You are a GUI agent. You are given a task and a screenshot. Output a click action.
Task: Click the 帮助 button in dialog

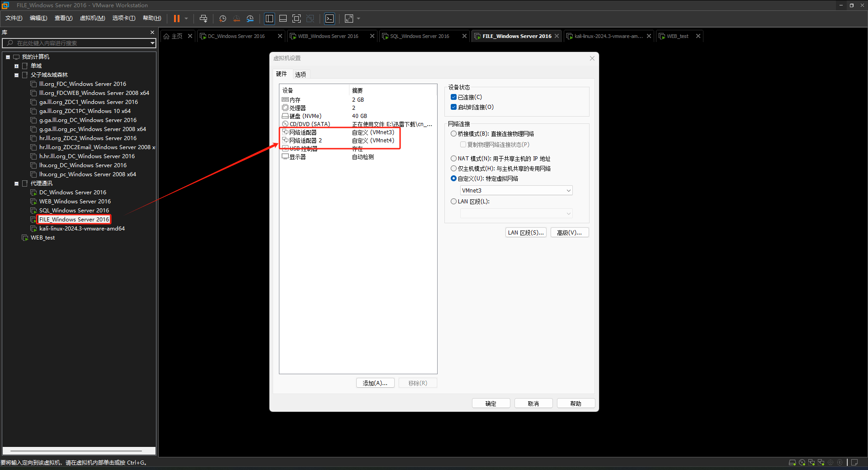(576, 404)
